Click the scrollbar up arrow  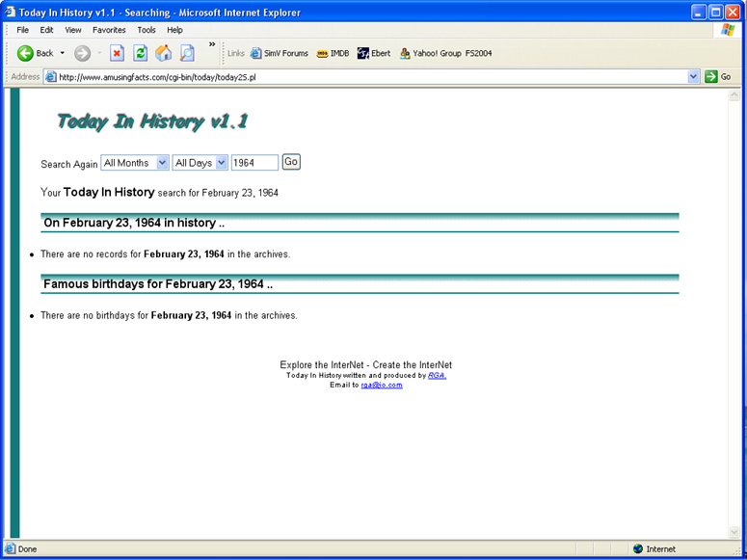click(734, 95)
